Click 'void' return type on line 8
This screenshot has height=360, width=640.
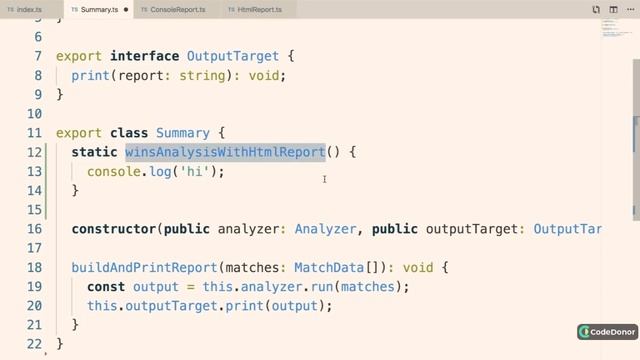[x=264, y=76]
